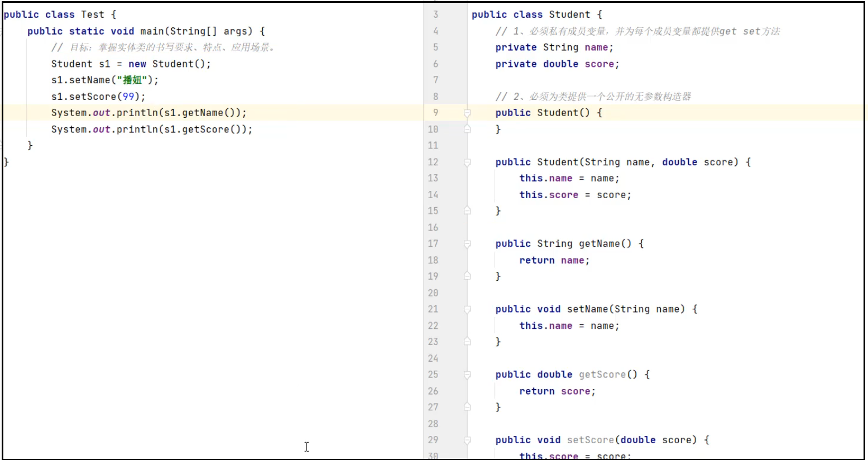868x460 pixels.
Task: Click this.score assignment on line 14
Action: (574, 194)
